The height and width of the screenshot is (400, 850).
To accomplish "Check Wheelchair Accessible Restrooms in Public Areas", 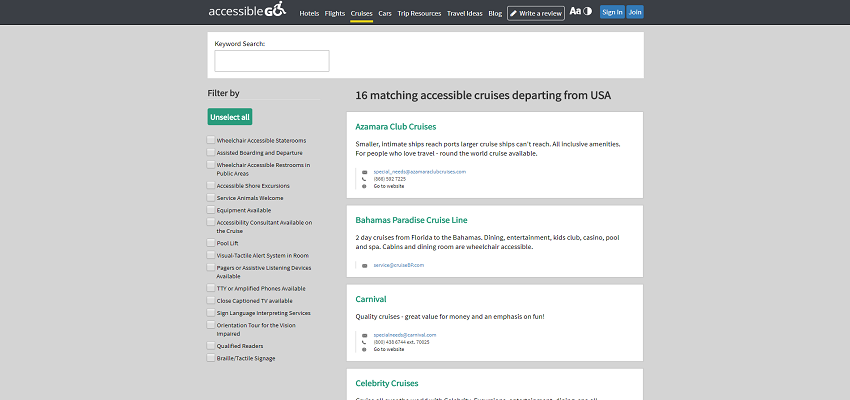I will [211, 164].
